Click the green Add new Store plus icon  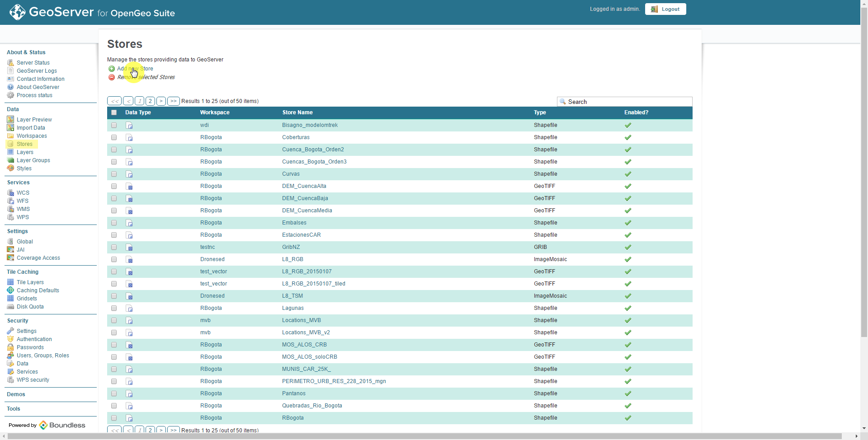112,69
